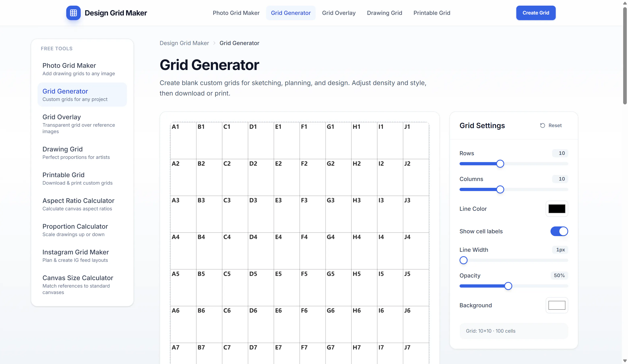Open Photo Grid Maker in top navigation
This screenshot has height=364, width=628.
click(236, 13)
